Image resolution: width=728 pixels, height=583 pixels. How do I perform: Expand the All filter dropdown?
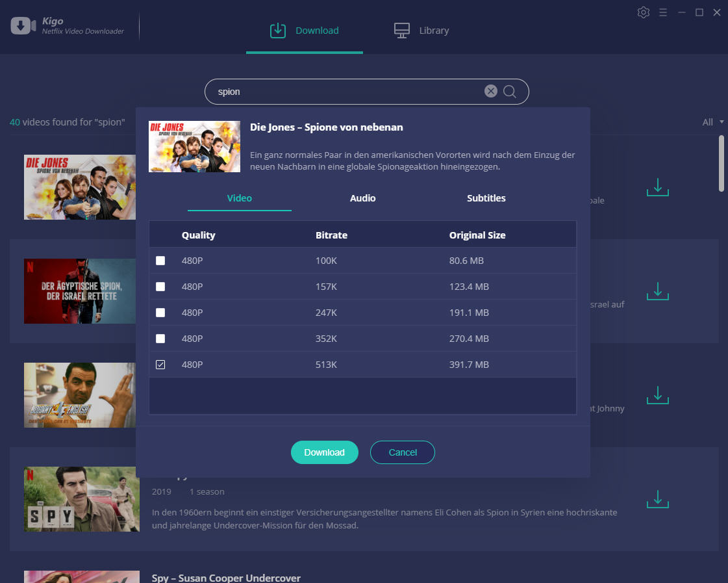(x=712, y=122)
